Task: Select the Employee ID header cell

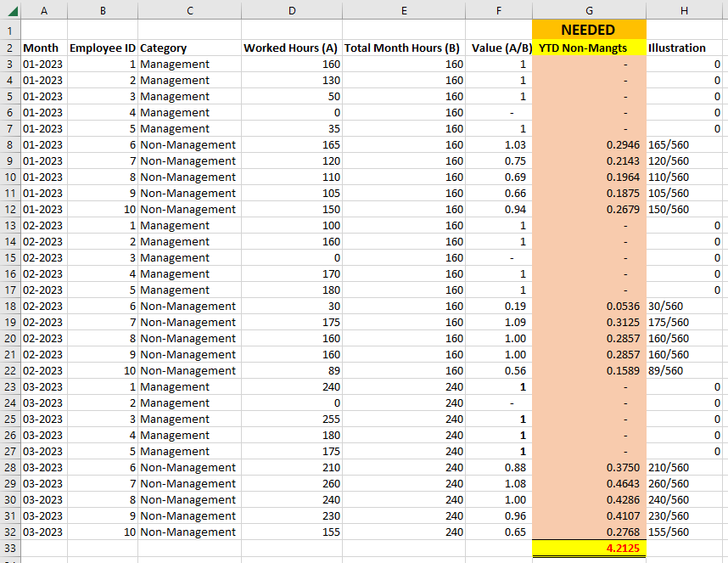Action: 103,48
